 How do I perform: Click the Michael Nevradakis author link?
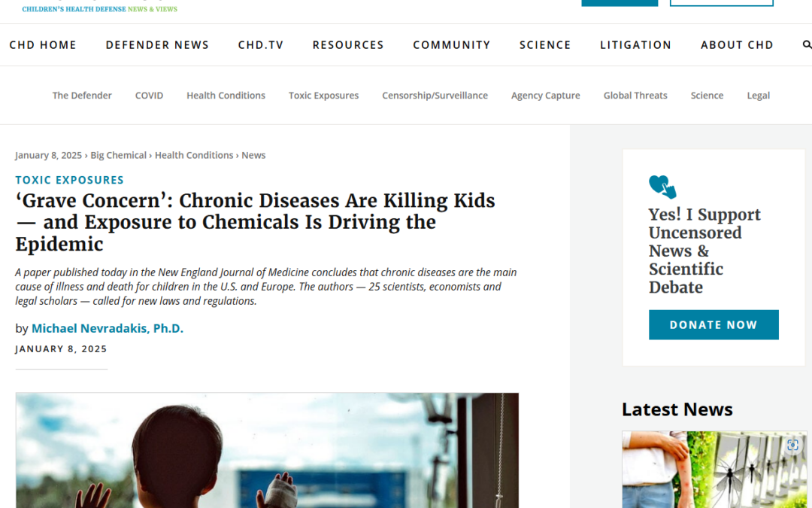click(108, 328)
